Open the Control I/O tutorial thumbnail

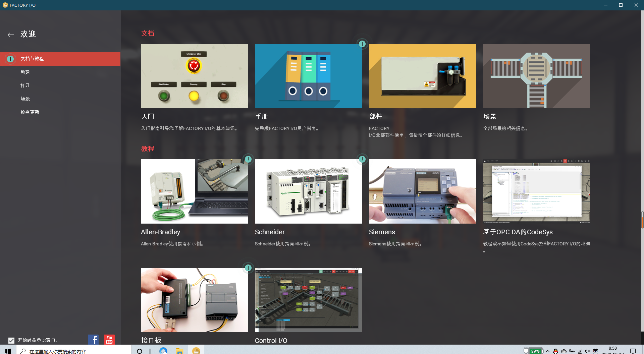(309, 300)
